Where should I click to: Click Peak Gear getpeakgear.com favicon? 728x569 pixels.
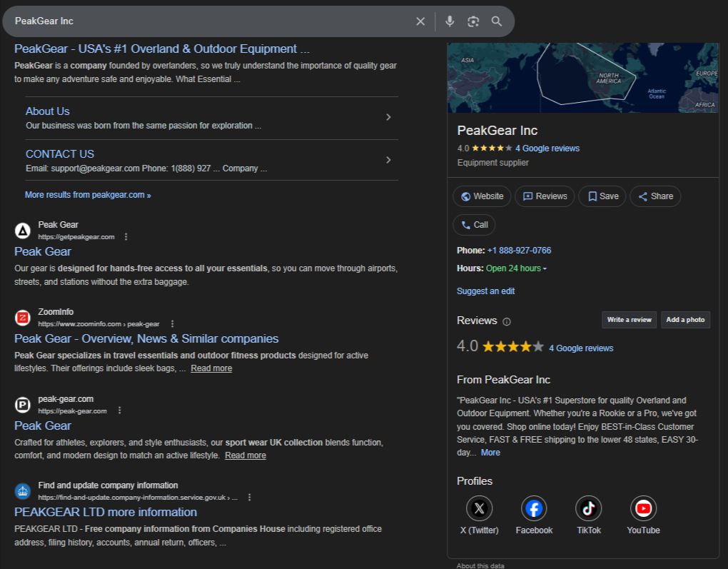tap(23, 231)
